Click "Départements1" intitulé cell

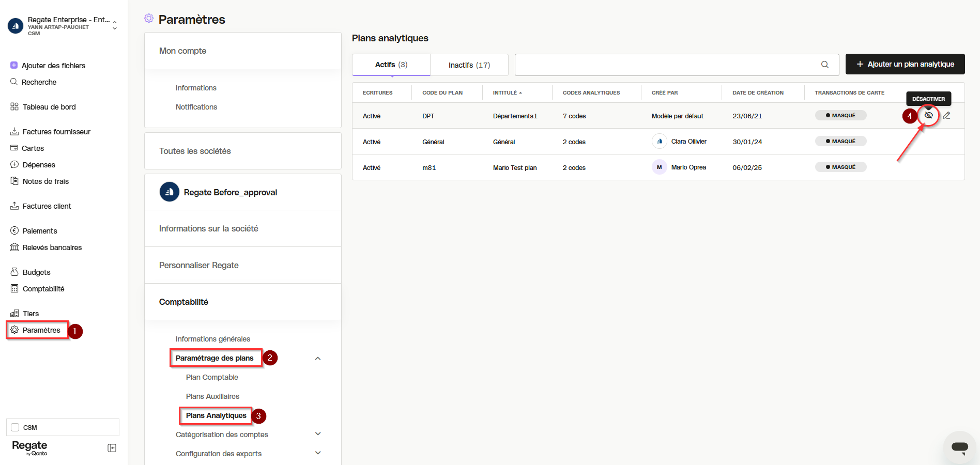point(515,116)
